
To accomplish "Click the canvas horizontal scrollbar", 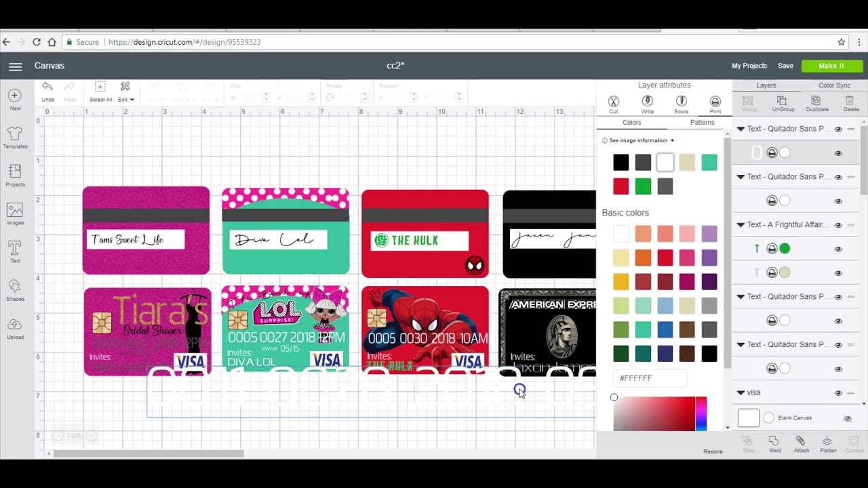I will 149,453.
